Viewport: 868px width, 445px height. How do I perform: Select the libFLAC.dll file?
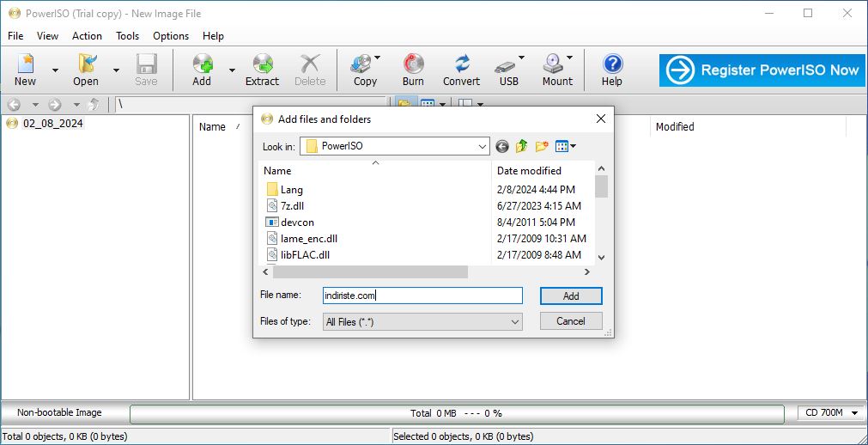click(299, 255)
